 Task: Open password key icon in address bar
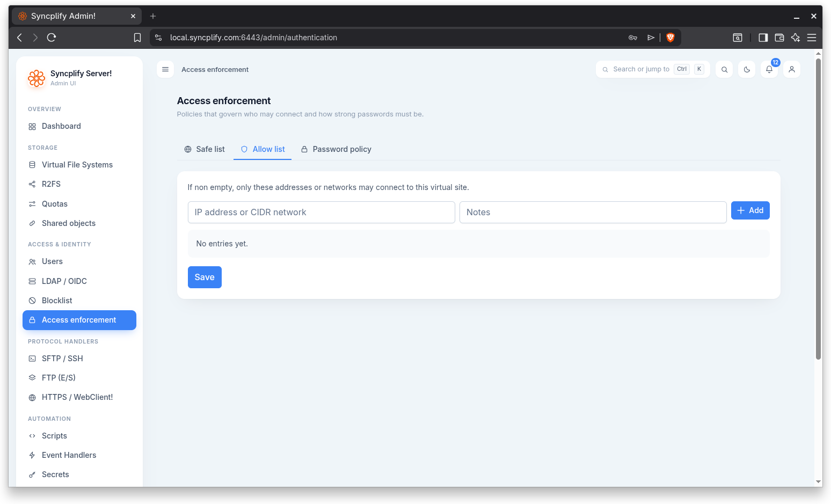pyautogui.click(x=633, y=38)
